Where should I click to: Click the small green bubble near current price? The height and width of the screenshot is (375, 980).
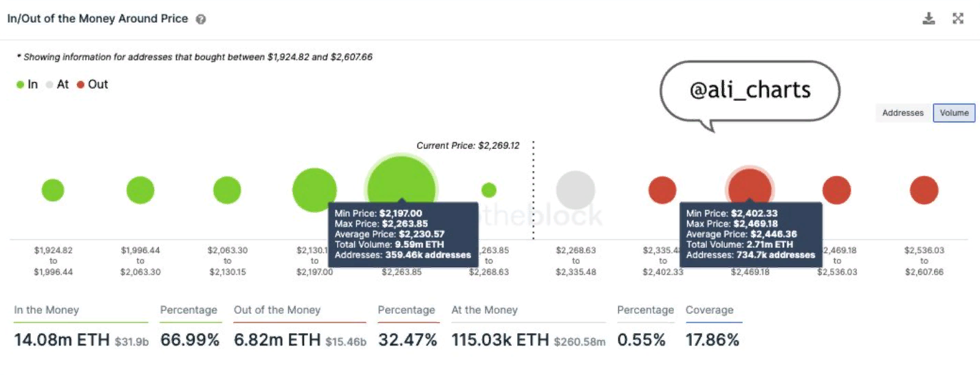(488, 190)
